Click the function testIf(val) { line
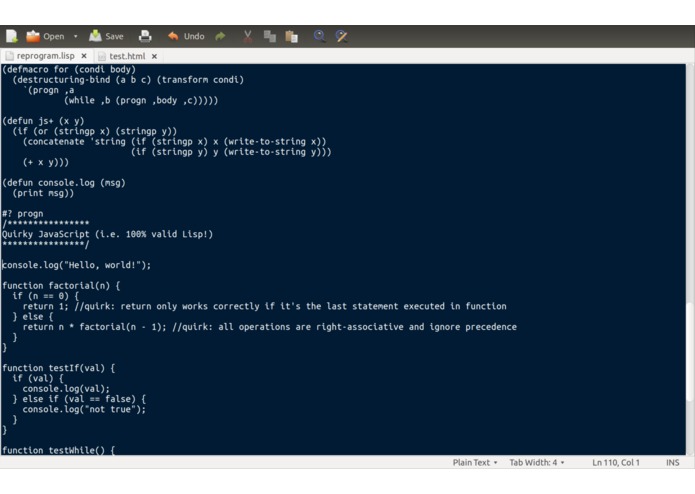The image size is (695, 494). point(59,368)
